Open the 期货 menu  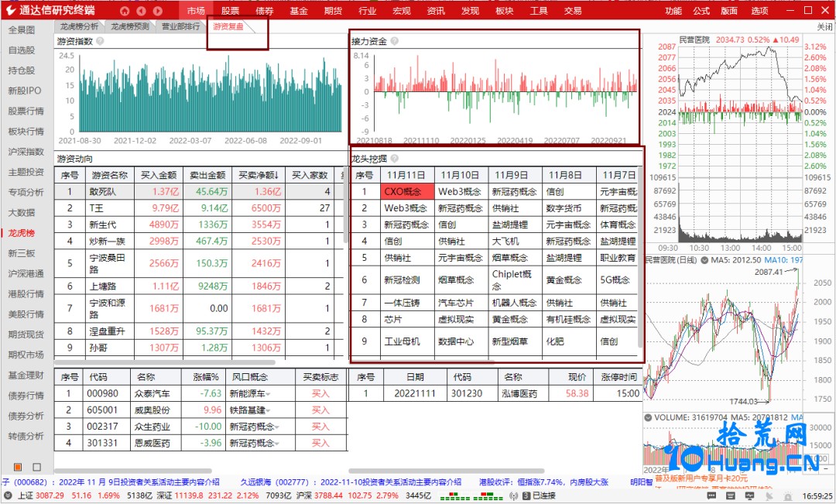tap(333, 11)
